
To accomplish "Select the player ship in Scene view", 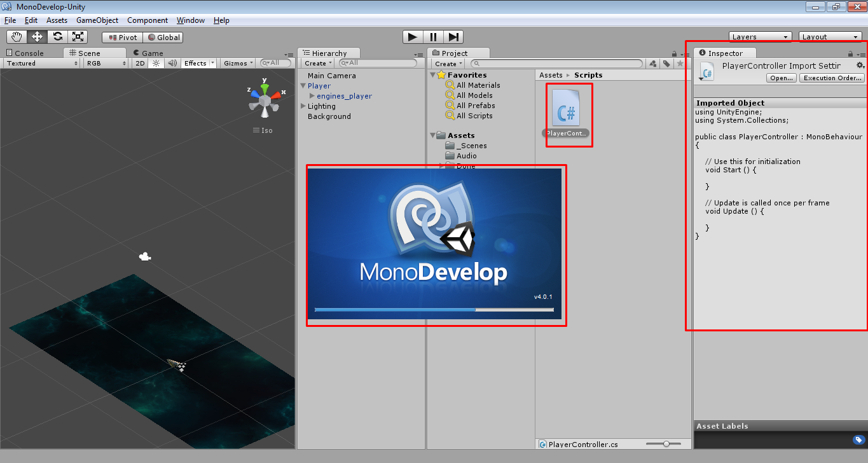I will 177,365.
